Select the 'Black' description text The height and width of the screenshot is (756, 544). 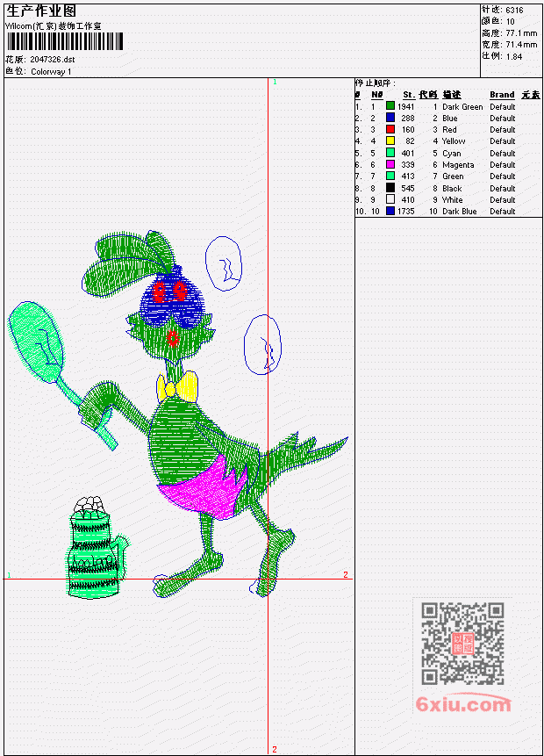point(452,189)
